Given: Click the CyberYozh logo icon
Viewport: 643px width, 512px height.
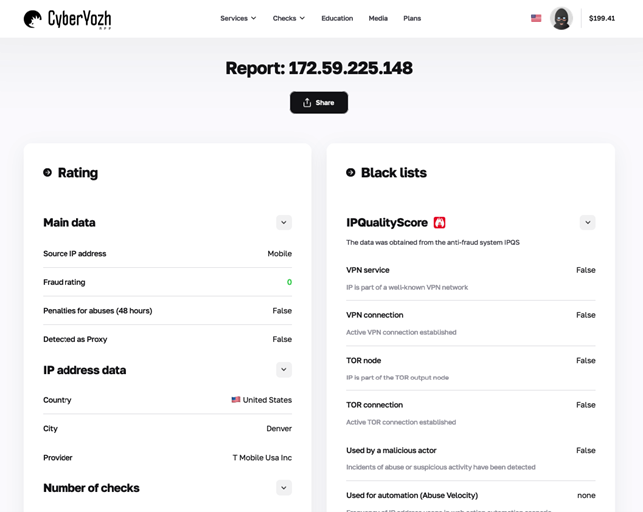Looking at the screenshot, I should coord(33,19).
